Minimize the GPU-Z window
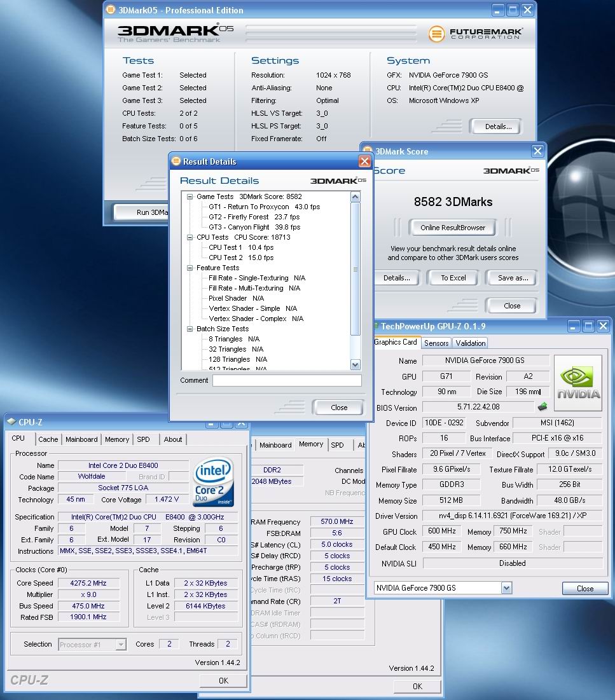This screenshot has height=700, width=615. 574,326
